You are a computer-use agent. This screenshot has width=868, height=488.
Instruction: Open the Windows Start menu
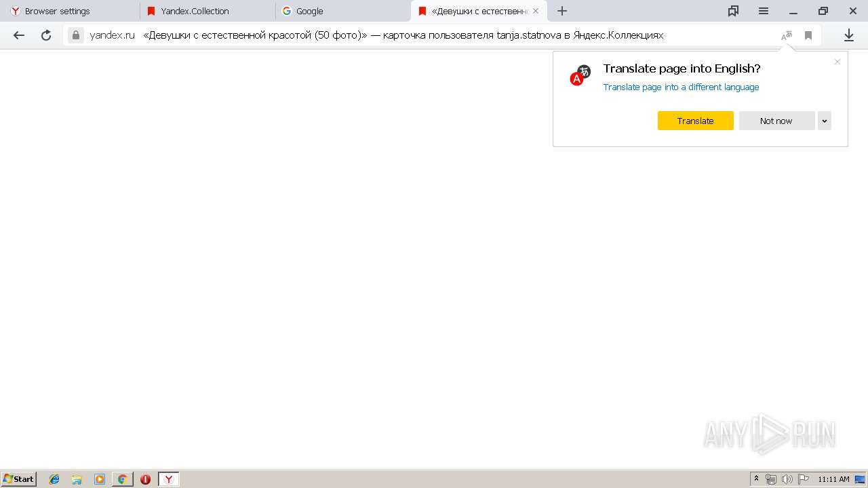tap(19, 479)
